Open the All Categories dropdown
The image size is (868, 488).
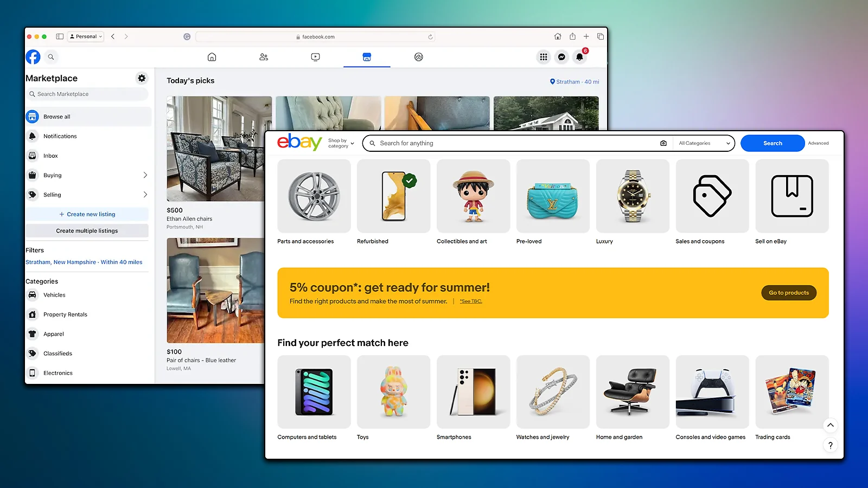coord(704,143)
